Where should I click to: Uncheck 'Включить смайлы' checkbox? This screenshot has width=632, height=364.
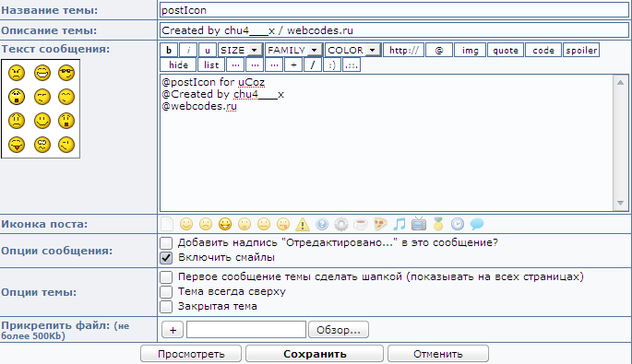click(x=166, y=258)
